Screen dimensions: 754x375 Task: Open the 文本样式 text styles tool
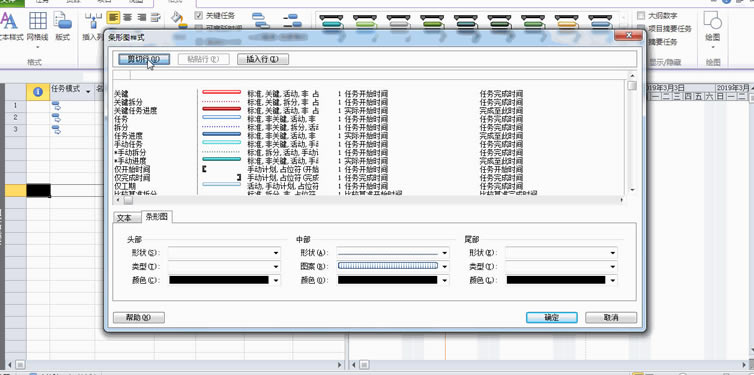pos(10,26)
